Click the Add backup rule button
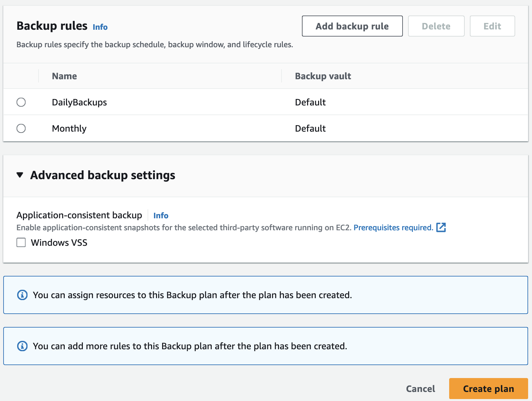The width and height of the screenshot is (532, 401). [x=352, y=26]
